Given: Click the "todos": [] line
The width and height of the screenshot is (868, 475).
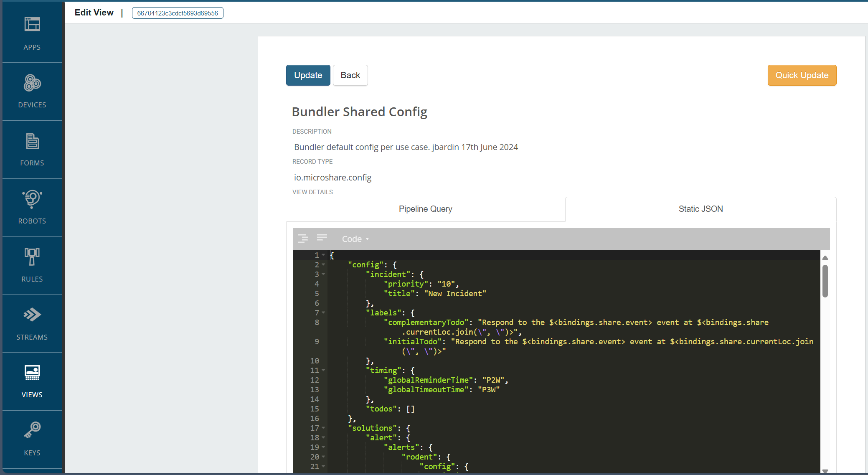Looking at the screenshot, I should coord(390,409).
